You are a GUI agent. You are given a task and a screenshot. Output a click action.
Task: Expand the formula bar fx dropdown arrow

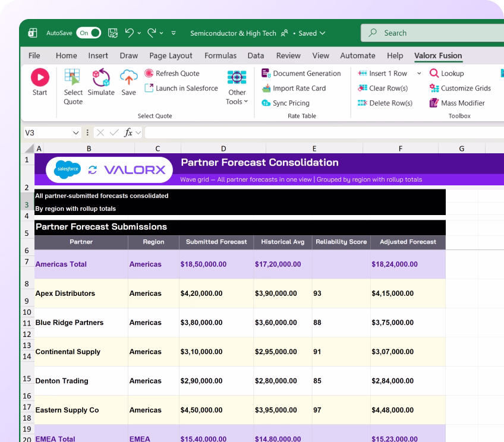coord(138,132)
